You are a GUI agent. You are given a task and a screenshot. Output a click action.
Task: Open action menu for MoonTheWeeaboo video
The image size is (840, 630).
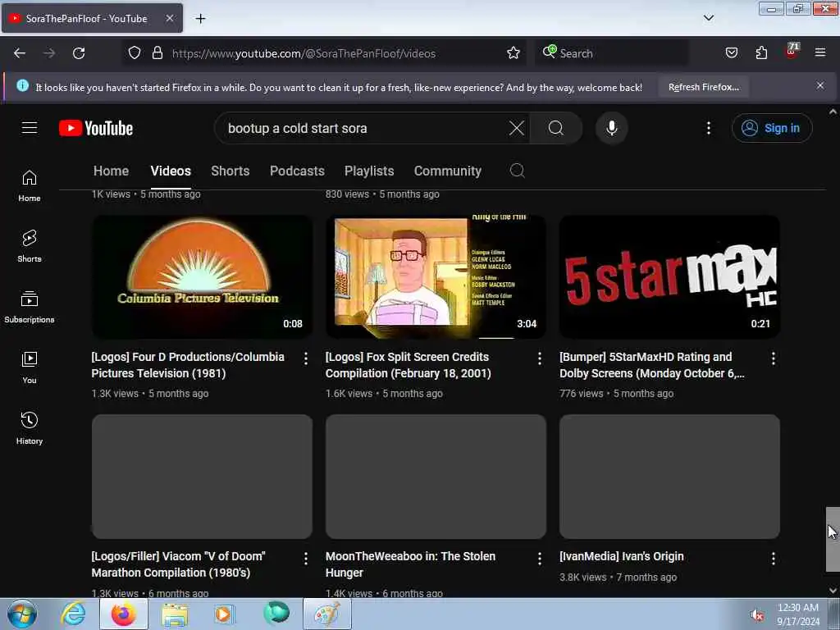[x=540, y=558]
